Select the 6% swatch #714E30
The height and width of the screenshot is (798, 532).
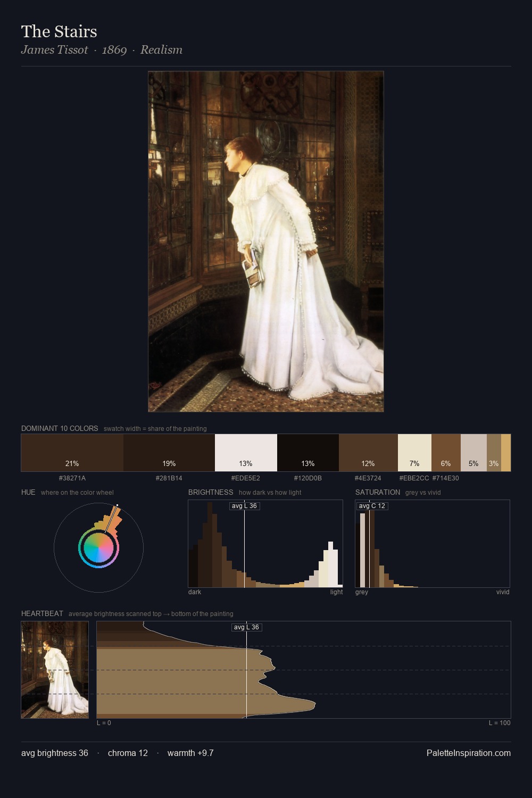point(446,453)
